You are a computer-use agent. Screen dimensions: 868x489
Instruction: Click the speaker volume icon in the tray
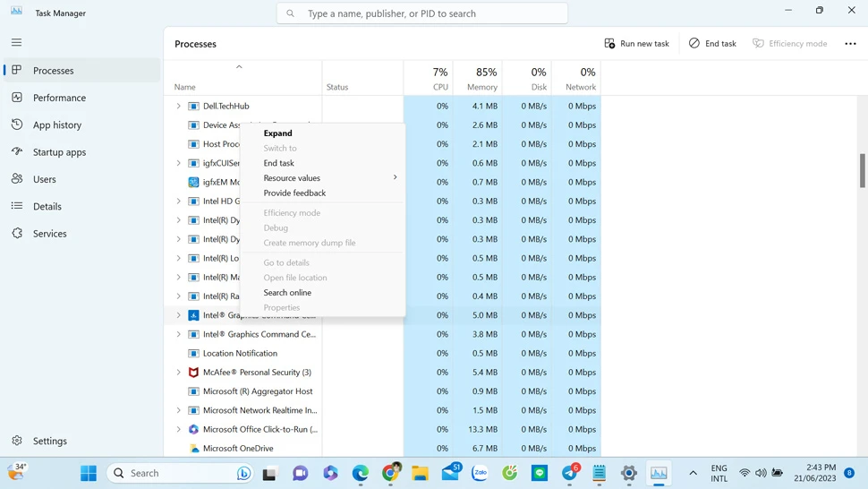pyautogui.click(x=762, y=473)
